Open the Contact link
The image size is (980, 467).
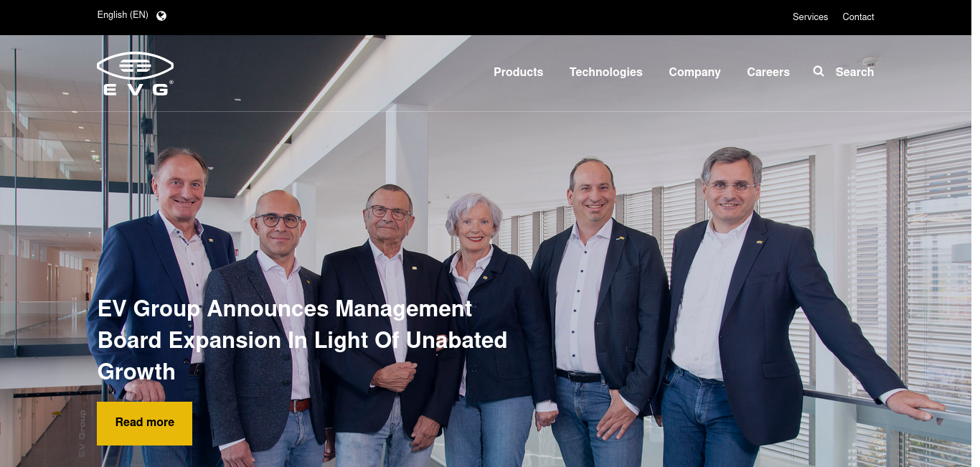858,16
